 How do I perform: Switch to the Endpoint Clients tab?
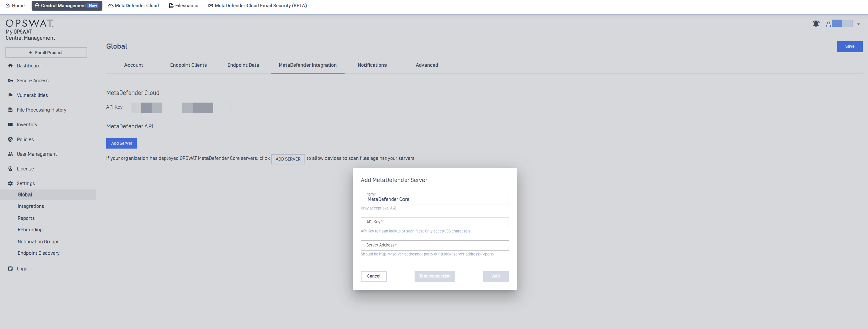coord(188,65)
